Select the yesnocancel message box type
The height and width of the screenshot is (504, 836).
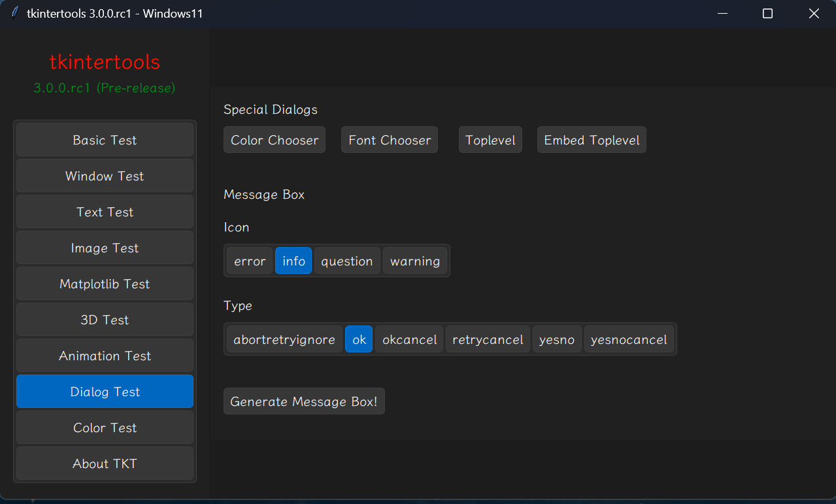click(x=629, y=339)
